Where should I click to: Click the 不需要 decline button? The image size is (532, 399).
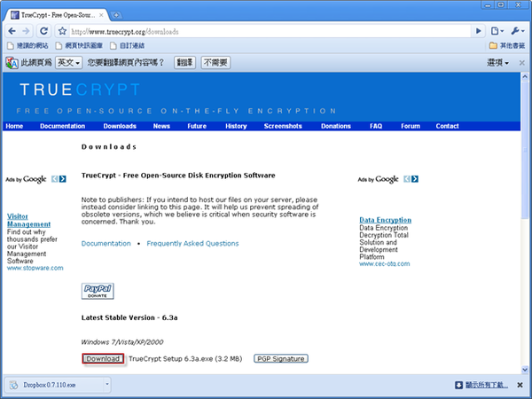215,62
